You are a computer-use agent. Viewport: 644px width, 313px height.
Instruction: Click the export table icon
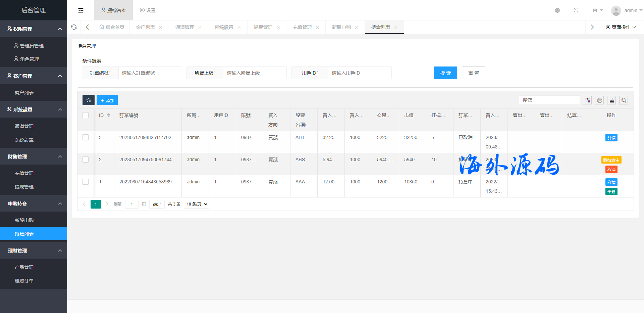(x=611, y=100)
